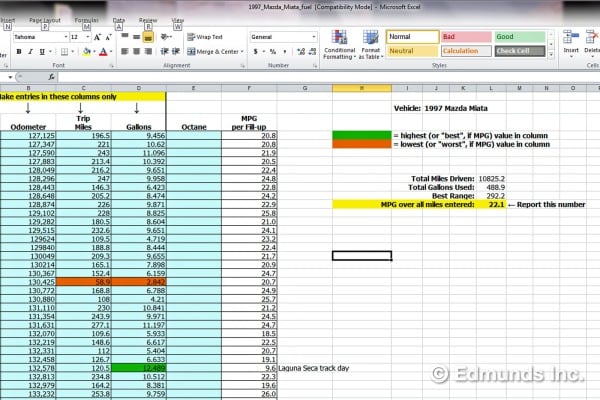Click Decrease Decimal in Number group
The width and height of the screenshot is (600, 400).
312,51
